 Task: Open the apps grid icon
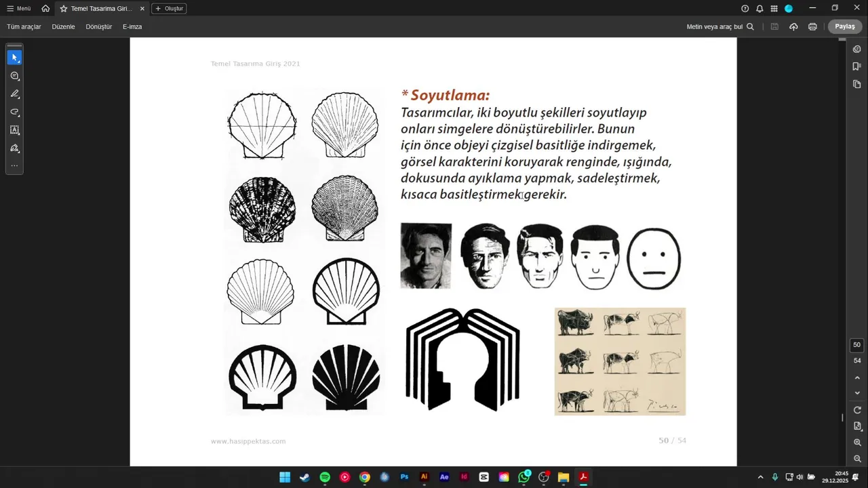coord(774,8)
